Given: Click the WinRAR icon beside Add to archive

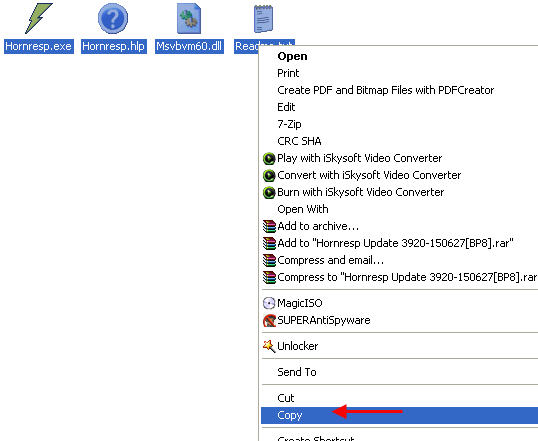Looking at the screenshot, I should [269, 227].
